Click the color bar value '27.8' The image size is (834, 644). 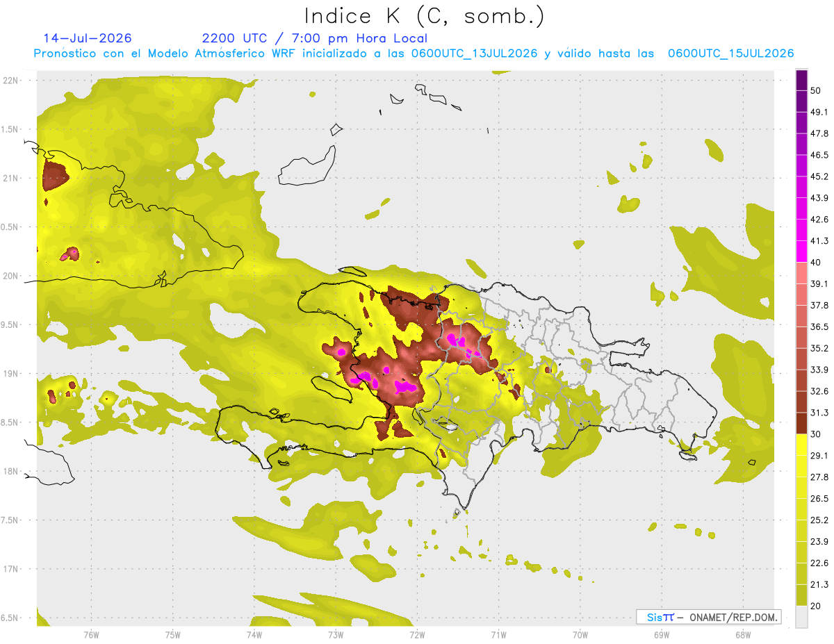coord(820,477)
